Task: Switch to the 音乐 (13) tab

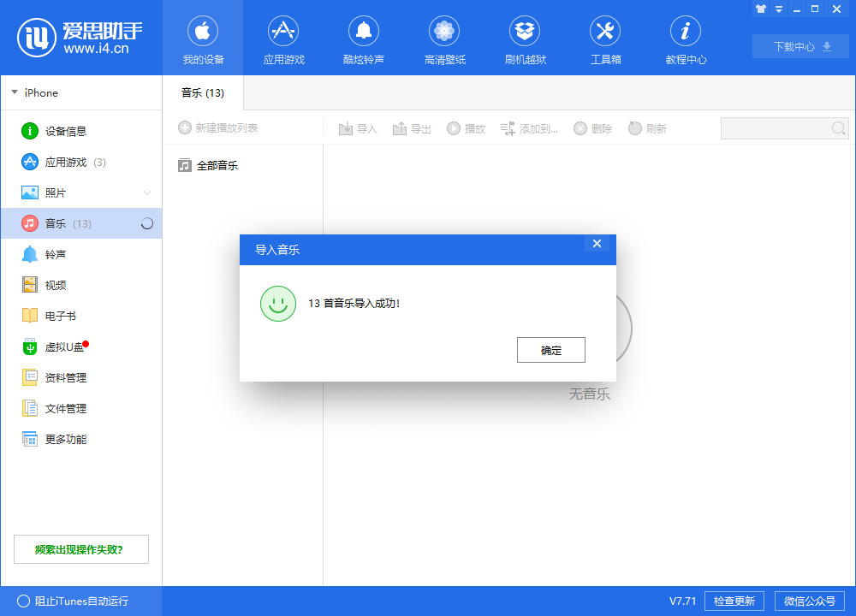Action: pyautogui.click(x=202, y=92)
